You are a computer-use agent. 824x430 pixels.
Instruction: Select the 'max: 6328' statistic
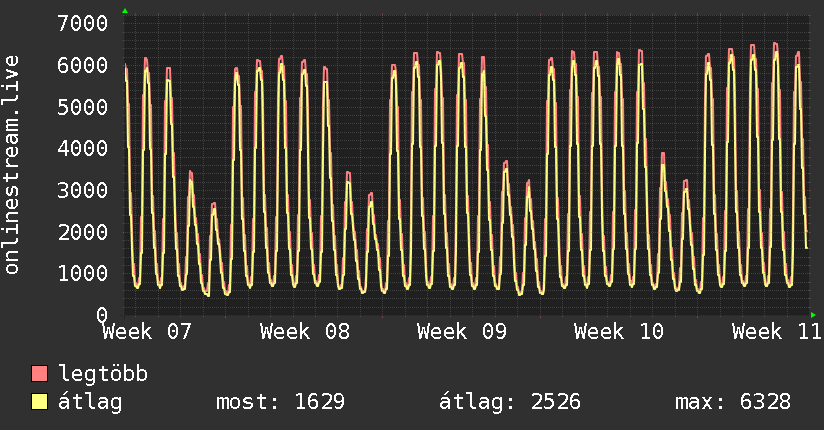click(x=733, y=402)
